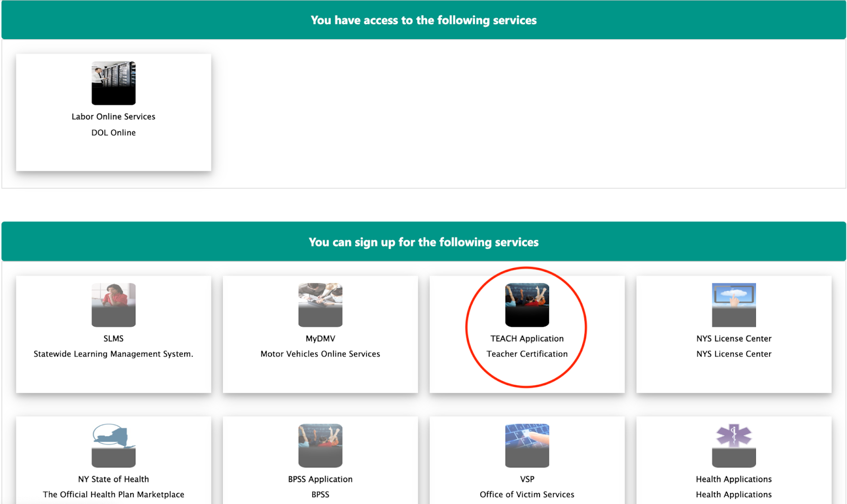Click the "DOL Online" text
The image size is (847, 504).
pos(113,133)
